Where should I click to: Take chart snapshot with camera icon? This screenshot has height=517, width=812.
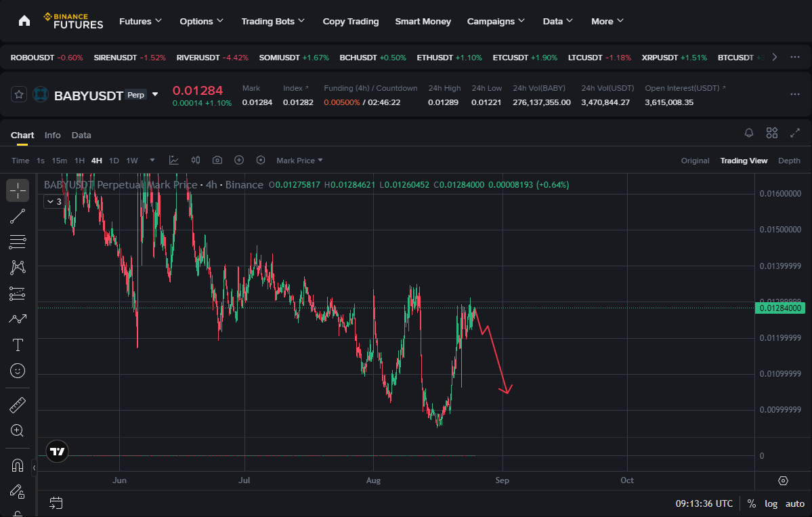(217, 161)
